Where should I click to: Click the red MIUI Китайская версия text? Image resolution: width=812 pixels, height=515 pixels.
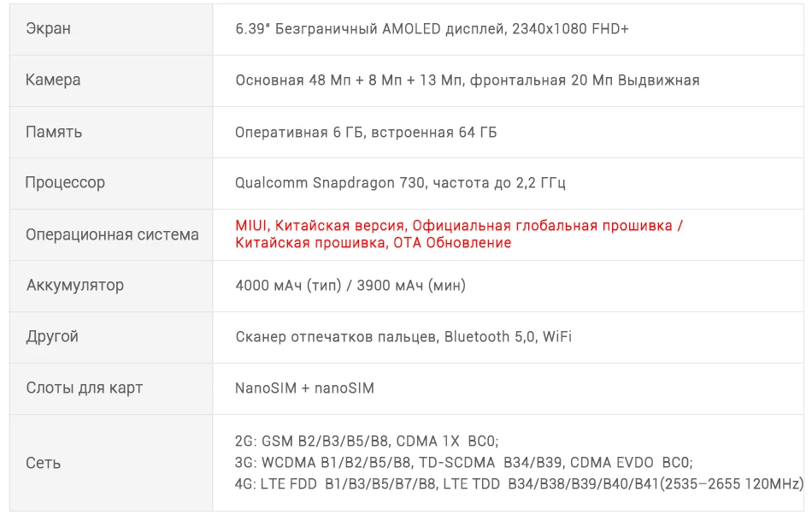click(320, 226)
